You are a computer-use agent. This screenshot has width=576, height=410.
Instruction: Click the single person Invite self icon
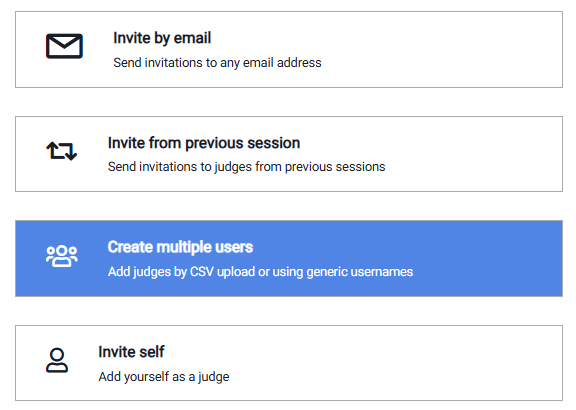click(x=57, y=360)
